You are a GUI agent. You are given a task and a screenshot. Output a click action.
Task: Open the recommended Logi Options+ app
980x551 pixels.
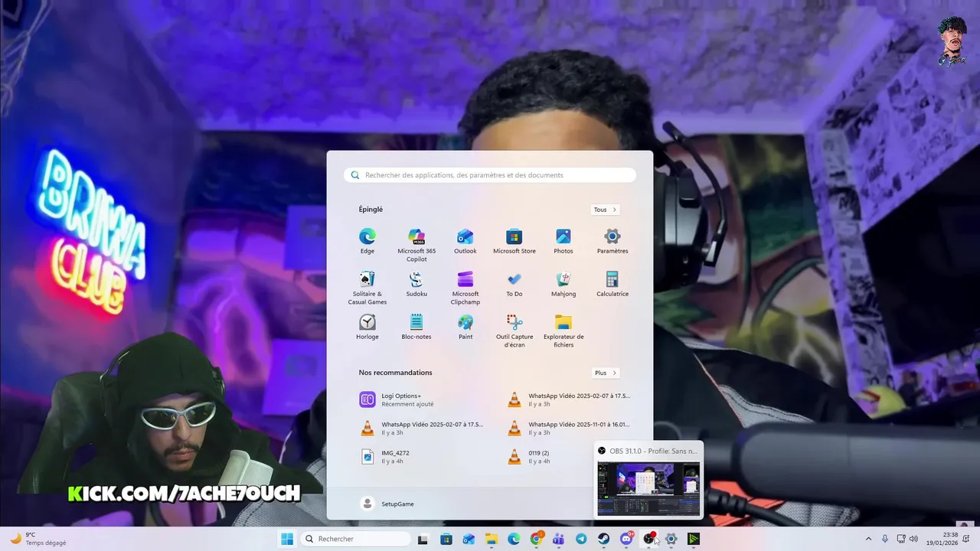pos(417,399)
